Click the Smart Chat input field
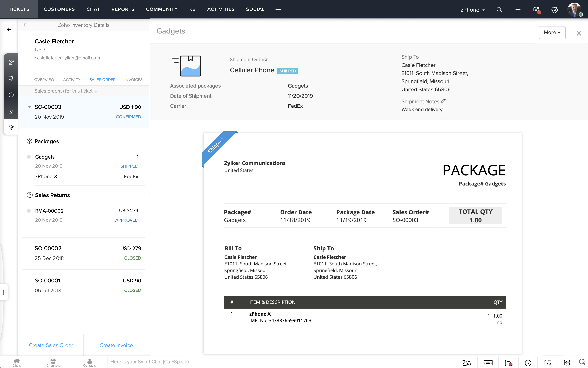This screenshot has height=368, width=588. (280, 362)
